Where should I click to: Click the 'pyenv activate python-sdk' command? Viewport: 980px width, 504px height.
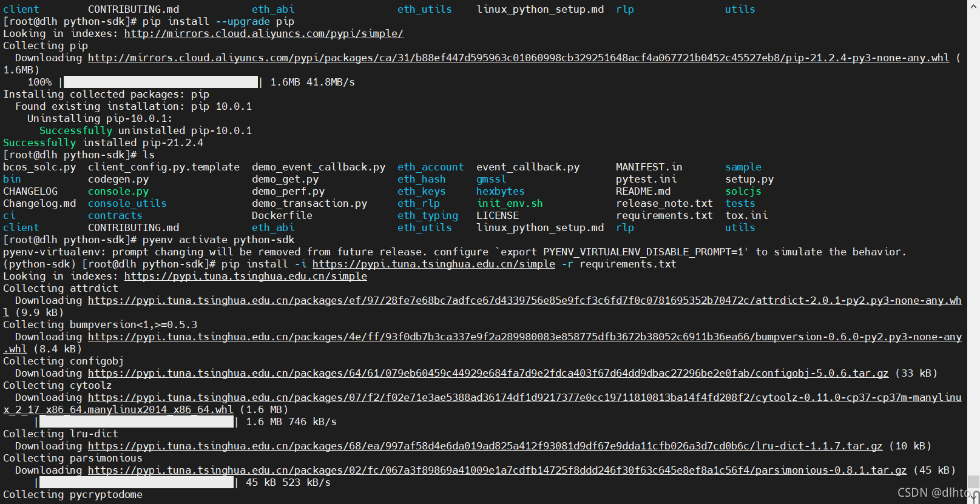(x=218, y=240)
